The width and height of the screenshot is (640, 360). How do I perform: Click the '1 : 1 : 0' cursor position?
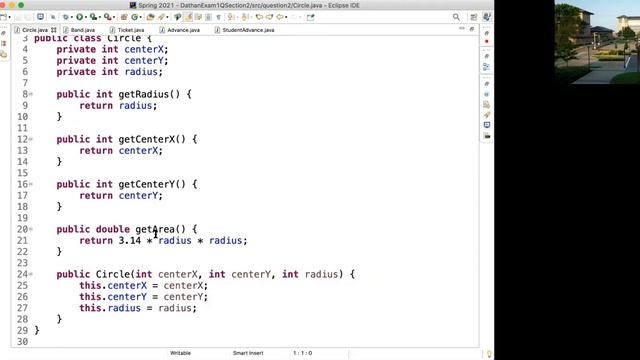302,353
